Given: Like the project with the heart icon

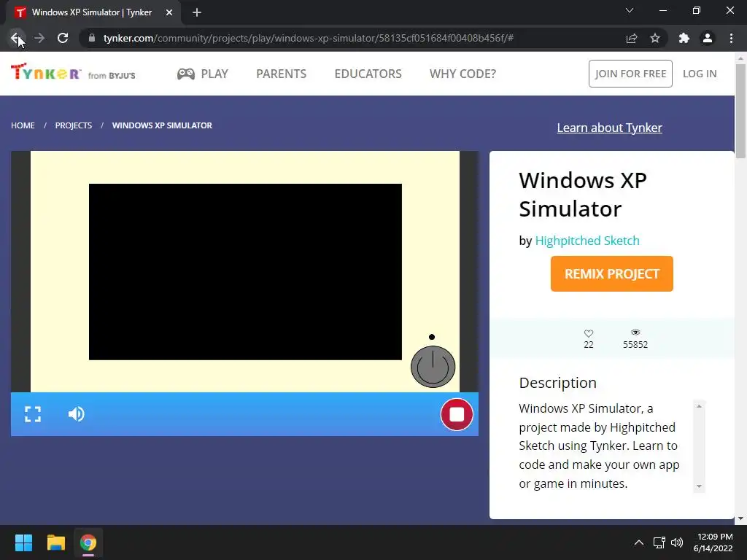Looking at the screenshot, I should (x=589, y=333).
